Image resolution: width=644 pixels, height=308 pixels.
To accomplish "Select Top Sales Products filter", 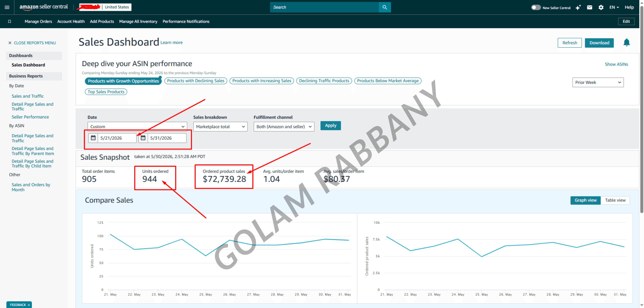I will (106, 92).
